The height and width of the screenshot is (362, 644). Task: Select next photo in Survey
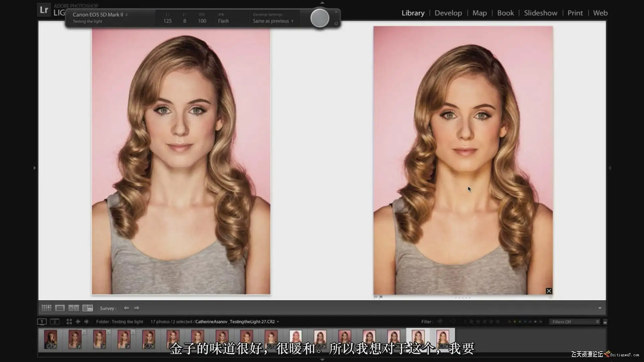coord(137,308)
